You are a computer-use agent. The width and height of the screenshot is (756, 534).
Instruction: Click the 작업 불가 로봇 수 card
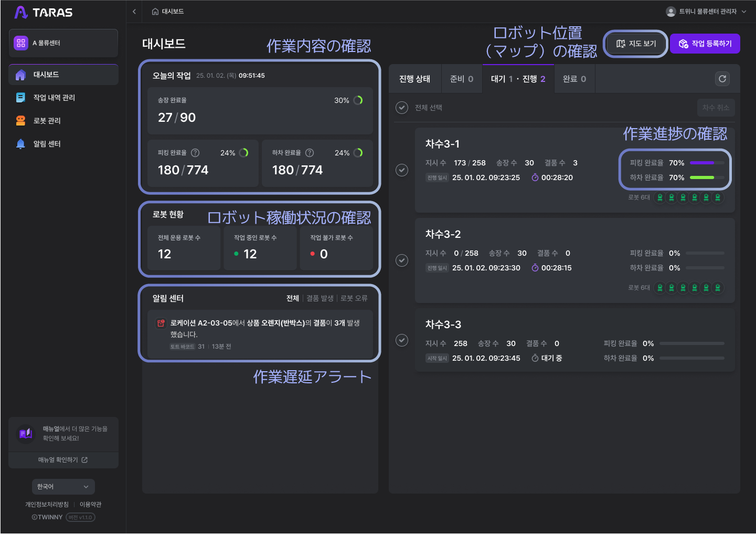(x=336, y=248)
